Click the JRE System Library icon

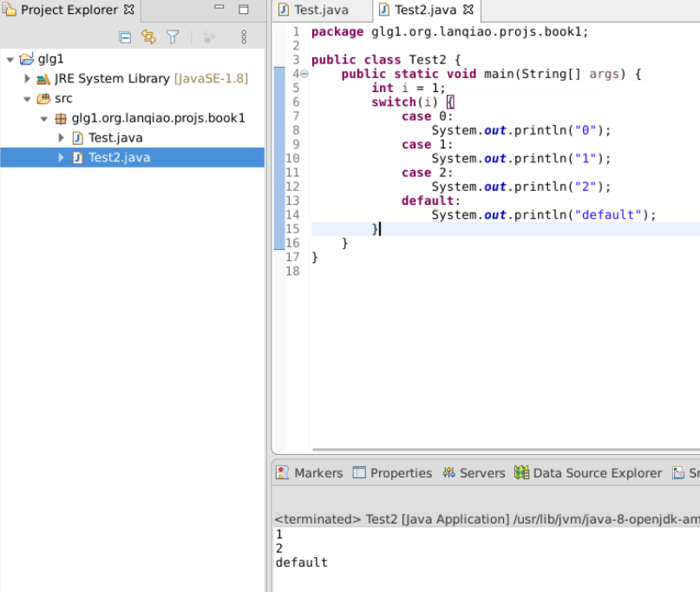tap(43, 79)
